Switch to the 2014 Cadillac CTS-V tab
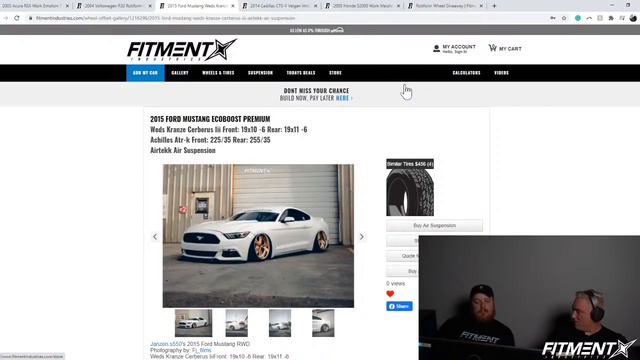This screenshot has width=640, height=360. click(x=280, y=6)
